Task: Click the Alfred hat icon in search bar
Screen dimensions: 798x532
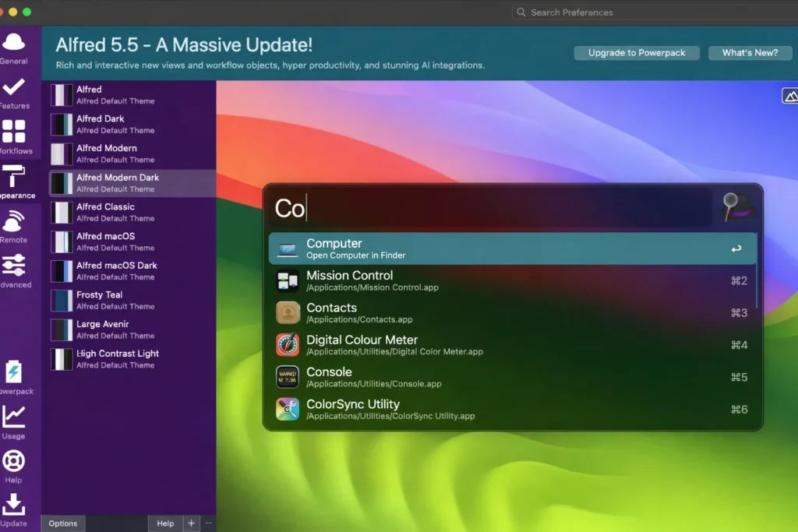Action: click(x=736, y=209)
